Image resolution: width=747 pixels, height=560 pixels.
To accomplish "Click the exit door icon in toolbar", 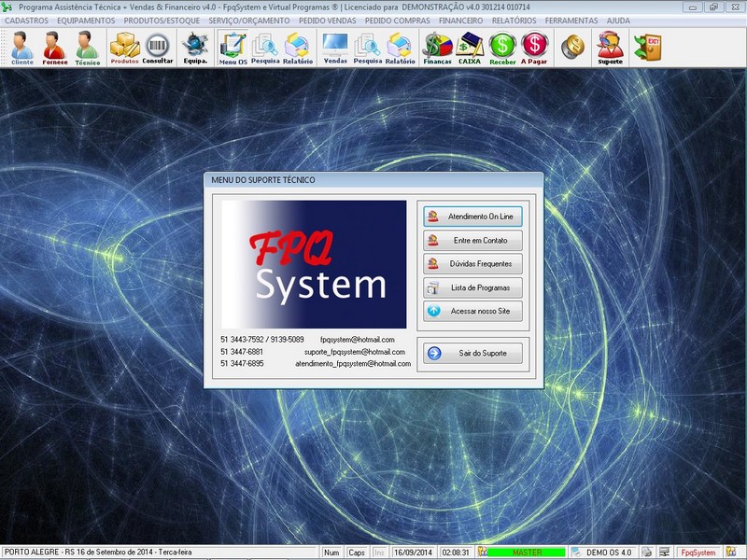I will [x=648, y=48].
